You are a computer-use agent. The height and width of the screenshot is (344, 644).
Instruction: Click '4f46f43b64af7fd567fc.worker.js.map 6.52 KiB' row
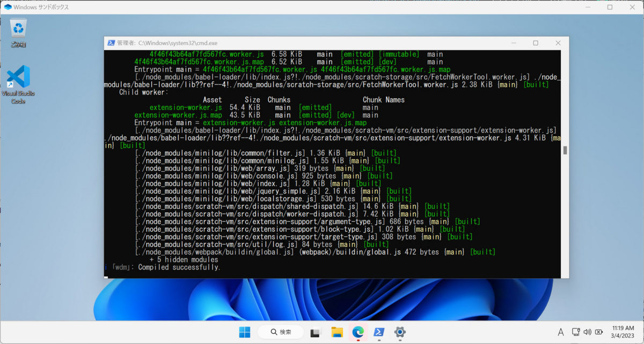(289, 62)
